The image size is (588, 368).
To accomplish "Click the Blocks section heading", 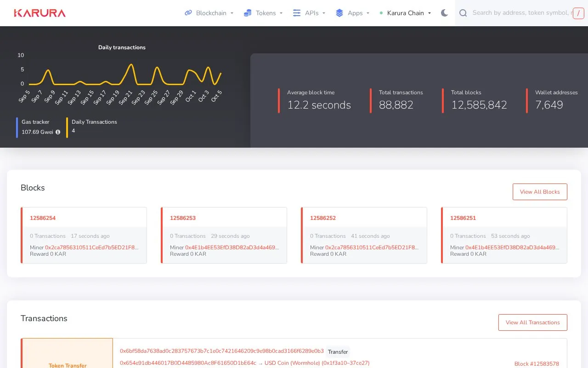I will pos(33,188).
